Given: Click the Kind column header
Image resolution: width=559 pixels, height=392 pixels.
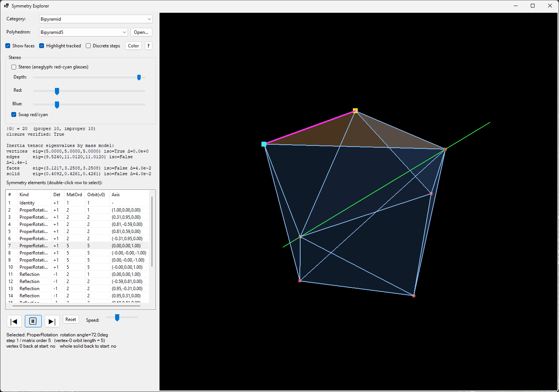Looking at the screenshot, I should pyautogui.click(x=34, y=195).
